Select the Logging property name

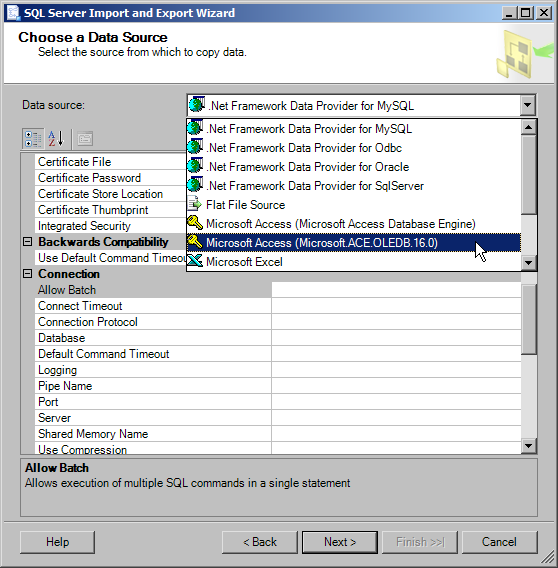point(153,370)
